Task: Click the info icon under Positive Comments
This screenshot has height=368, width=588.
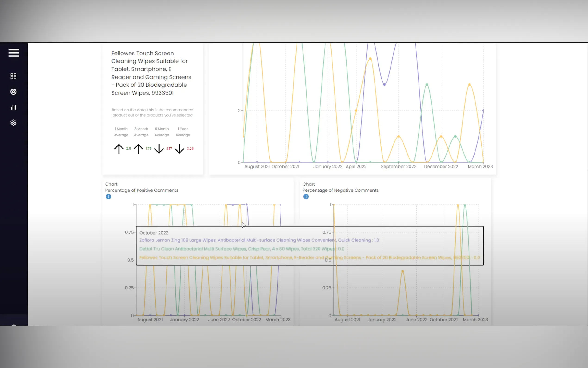Action: click(108, 197)
